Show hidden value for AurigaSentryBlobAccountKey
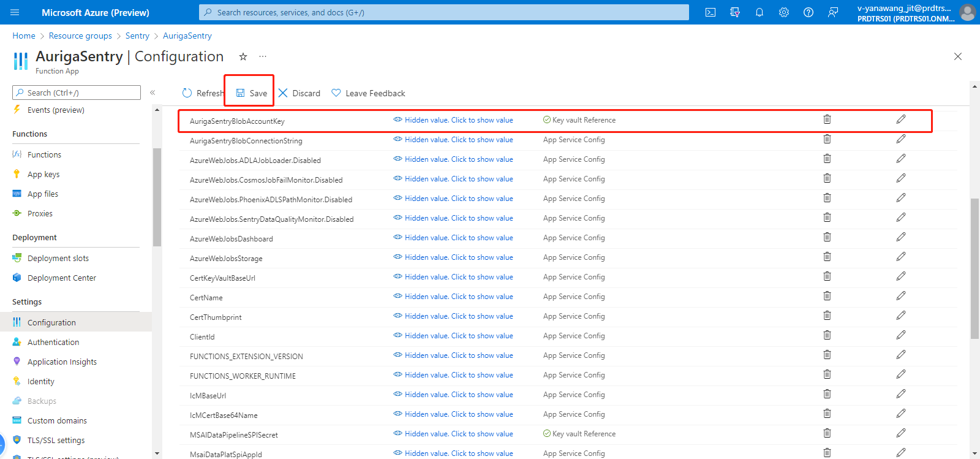Screen dimensions: 980x459 tap(453, 120)
